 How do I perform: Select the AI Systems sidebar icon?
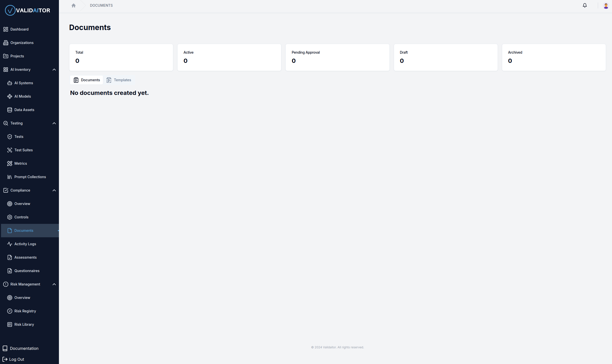[x=10, y=83]
